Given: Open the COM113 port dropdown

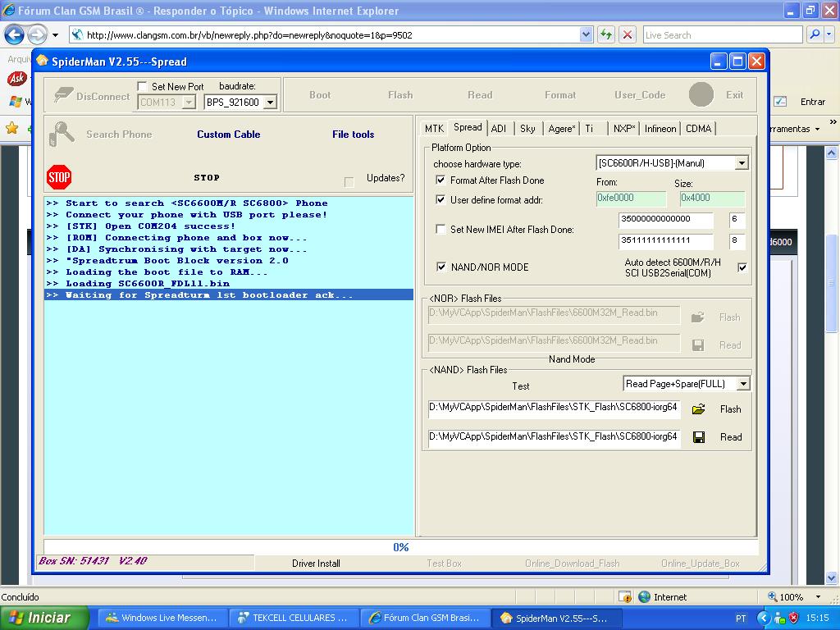Looking at the screenshot, I should (x=189, y=103).
